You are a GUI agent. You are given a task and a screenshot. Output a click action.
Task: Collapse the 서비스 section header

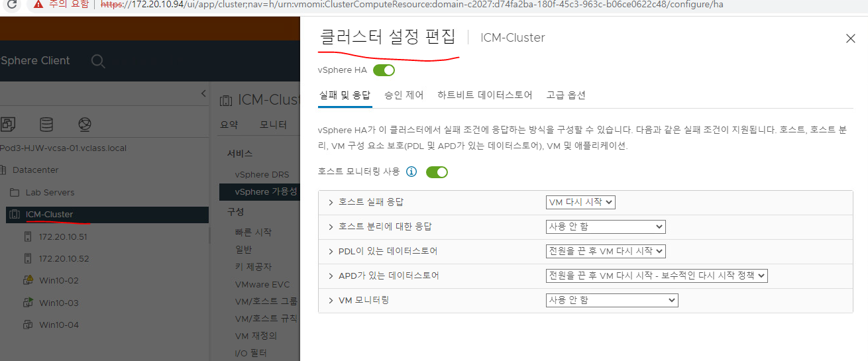(239, 153)
